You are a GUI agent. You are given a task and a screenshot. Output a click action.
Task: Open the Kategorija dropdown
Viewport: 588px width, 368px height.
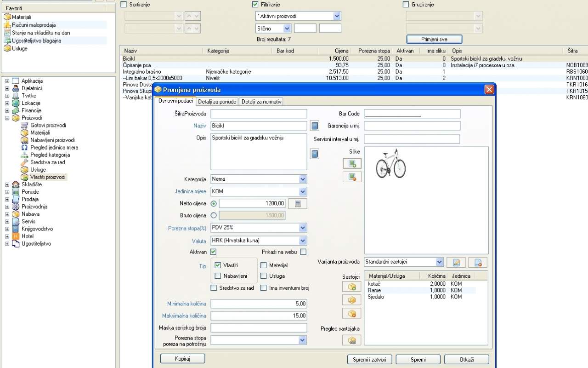[302, 179]
